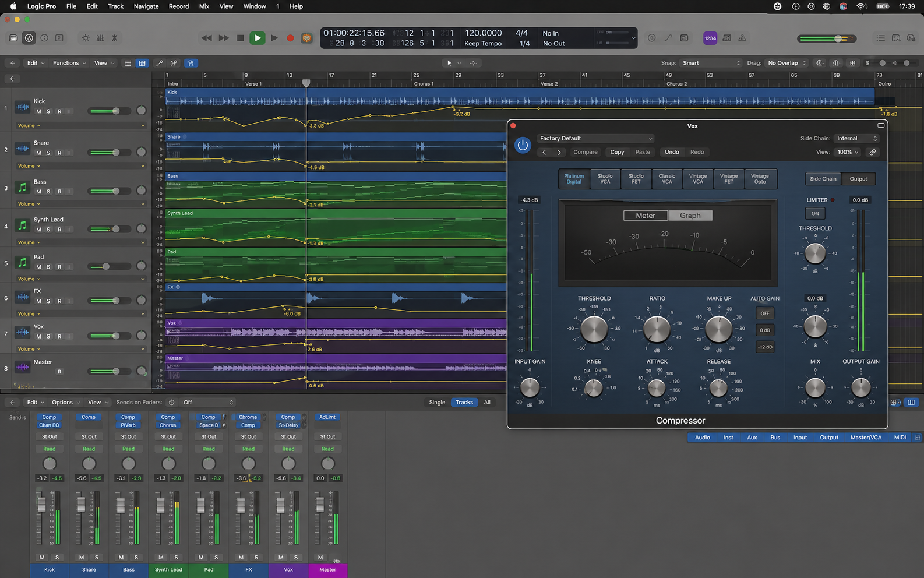Toggle the Limiter ON button
924x578 pixels.
(815, 213)
